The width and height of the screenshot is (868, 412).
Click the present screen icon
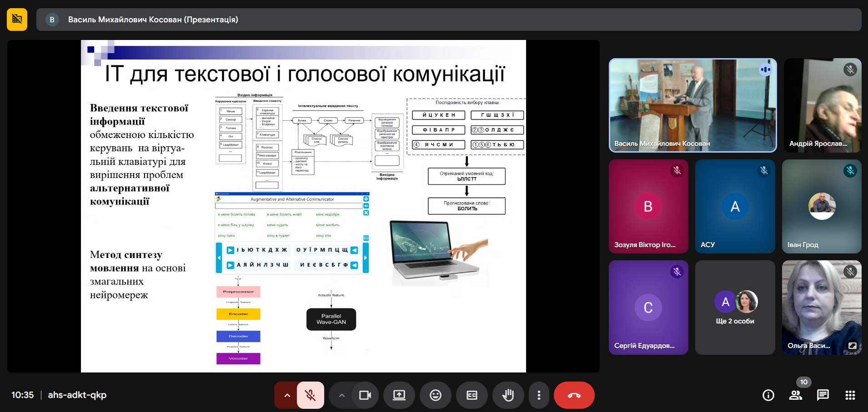tap(399, 395)
